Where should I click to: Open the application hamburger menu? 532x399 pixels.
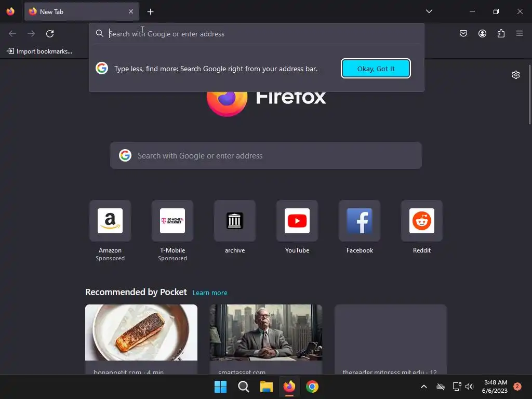[x=520, y=33]
